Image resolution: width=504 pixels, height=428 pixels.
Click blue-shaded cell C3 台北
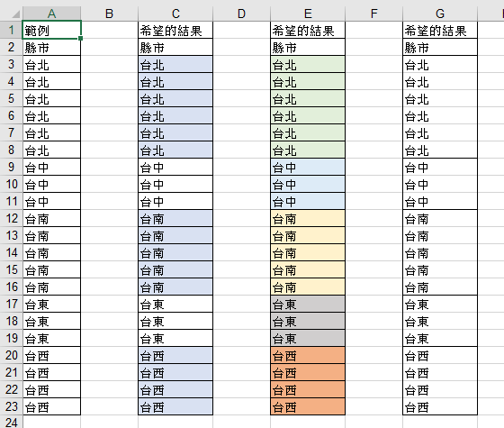click(175, 64)
